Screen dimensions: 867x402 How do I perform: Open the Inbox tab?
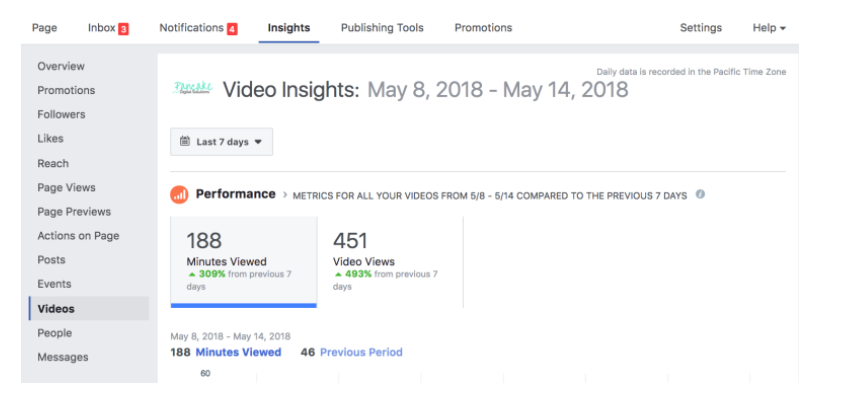pyautogui.click(x=102, y=28)
